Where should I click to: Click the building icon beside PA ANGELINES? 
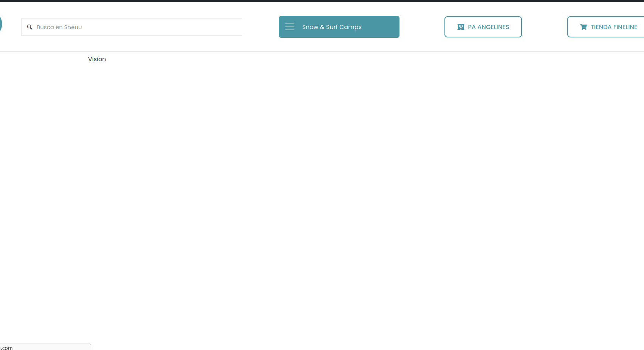click(461, 27)
